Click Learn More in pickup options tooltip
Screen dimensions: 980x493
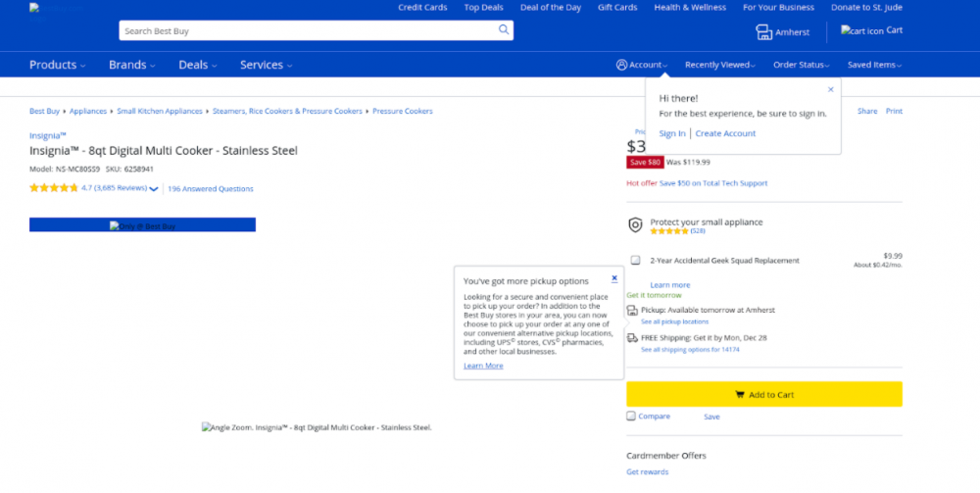tap(483, 366)
